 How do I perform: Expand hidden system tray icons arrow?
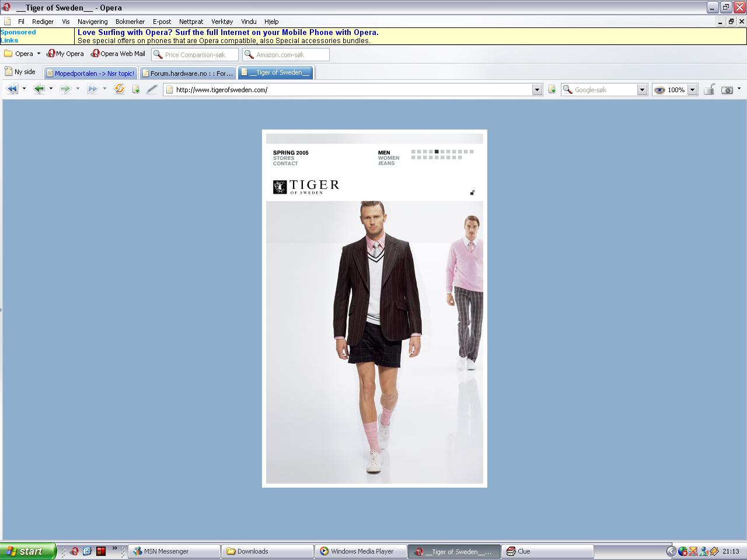click(x=671, y=551)
